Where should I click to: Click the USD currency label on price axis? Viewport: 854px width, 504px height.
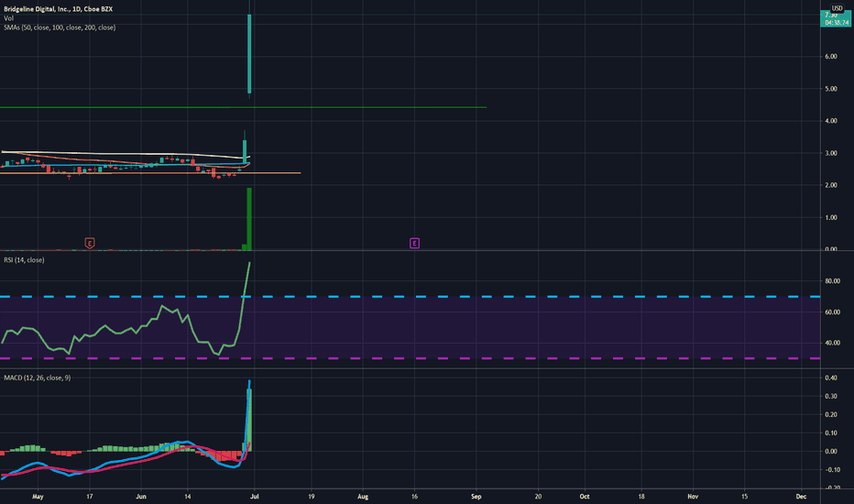click(837, 8)
